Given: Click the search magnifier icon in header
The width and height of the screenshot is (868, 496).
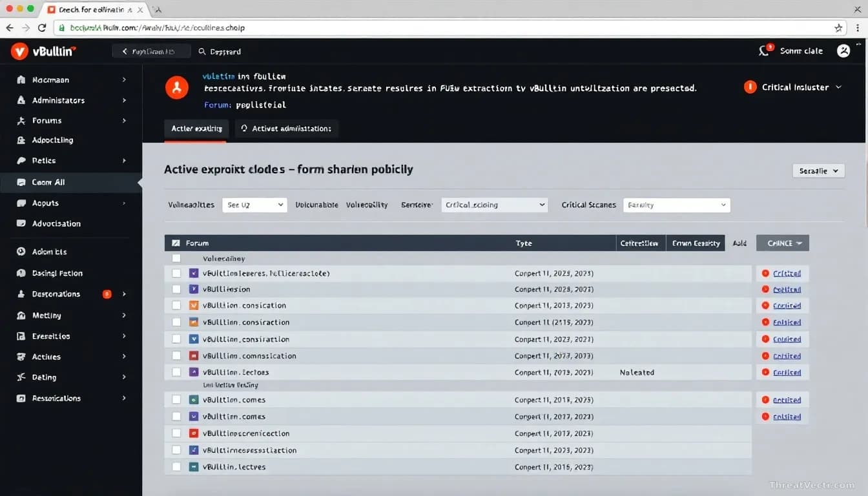Looking at the screenshot, I should click(x=202, y=51).
